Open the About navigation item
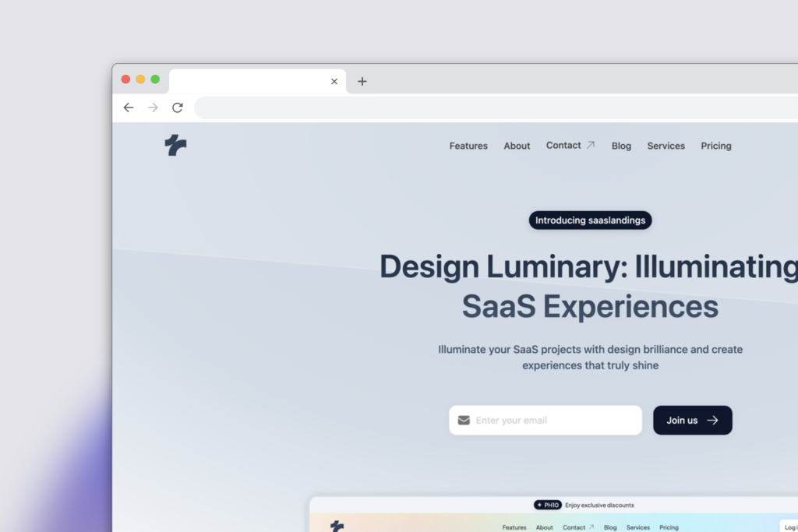 coord(516,146)
